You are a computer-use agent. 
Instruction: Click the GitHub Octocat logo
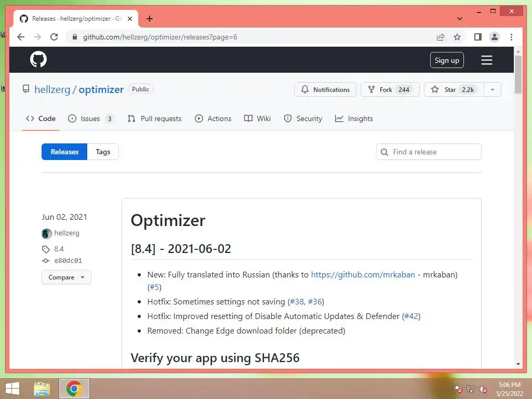pos(38,59)
